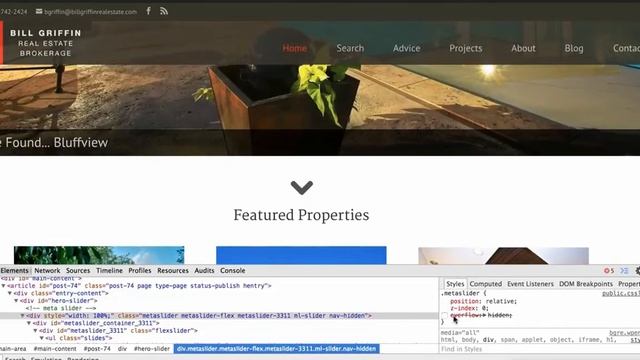Screen dimensions: 640x360
Task: Switch to the Sources panel tab
Action: [78, 271]
